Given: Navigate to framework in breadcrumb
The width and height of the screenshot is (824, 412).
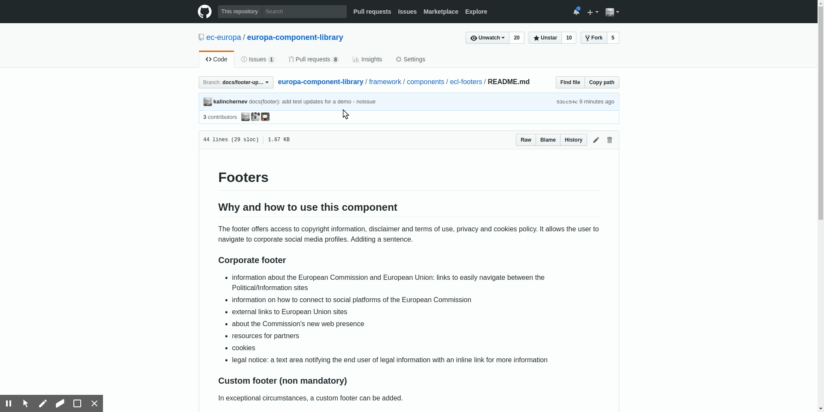Looking at the screenshot, I should [385, 82].
